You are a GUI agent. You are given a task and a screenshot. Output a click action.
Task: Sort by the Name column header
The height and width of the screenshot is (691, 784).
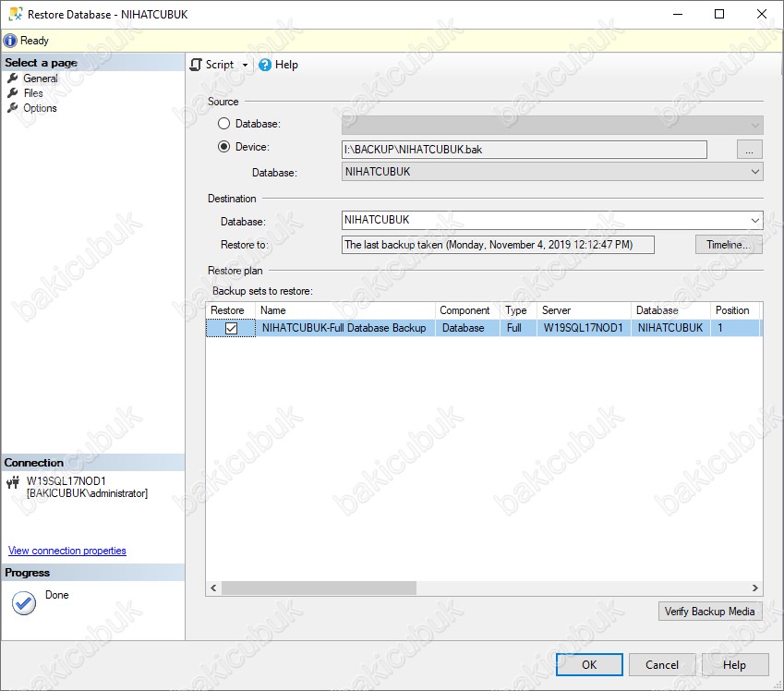[345, 310]
